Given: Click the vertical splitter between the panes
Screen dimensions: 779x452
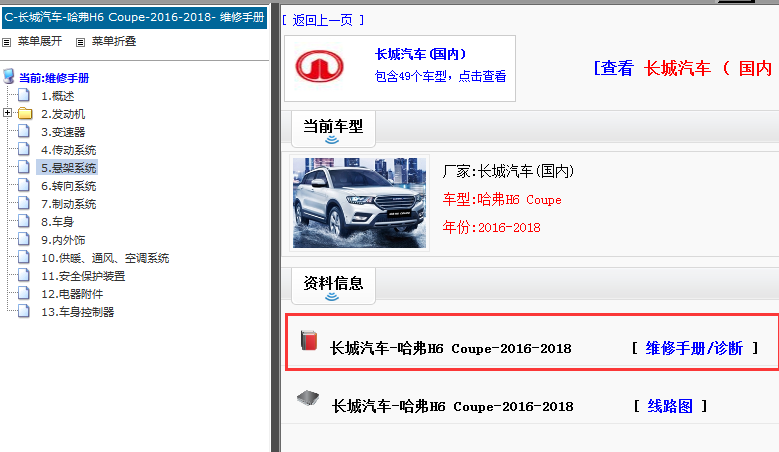Looking at the screenshot, I should click(275, 228).
